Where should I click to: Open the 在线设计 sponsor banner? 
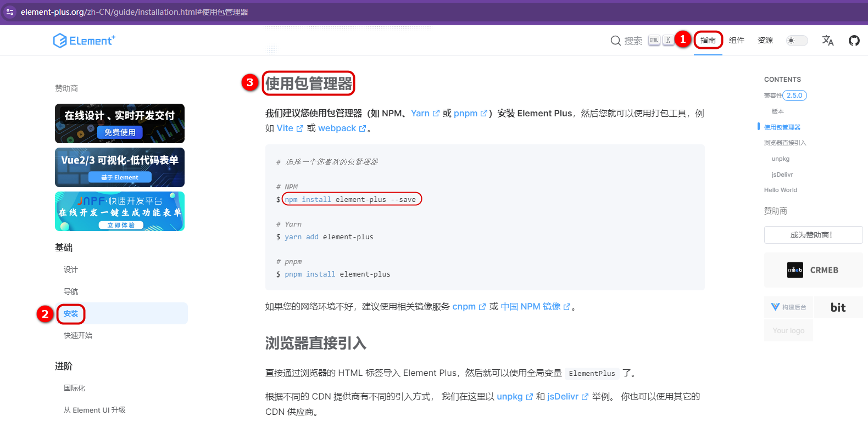click(x=120, y=123)
